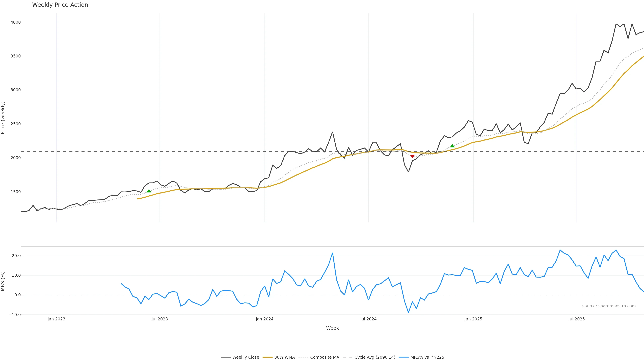
Task: Toggle the MRS% vs ^N225 legend label
Action: pyautogui.click(x=427, y=357)
